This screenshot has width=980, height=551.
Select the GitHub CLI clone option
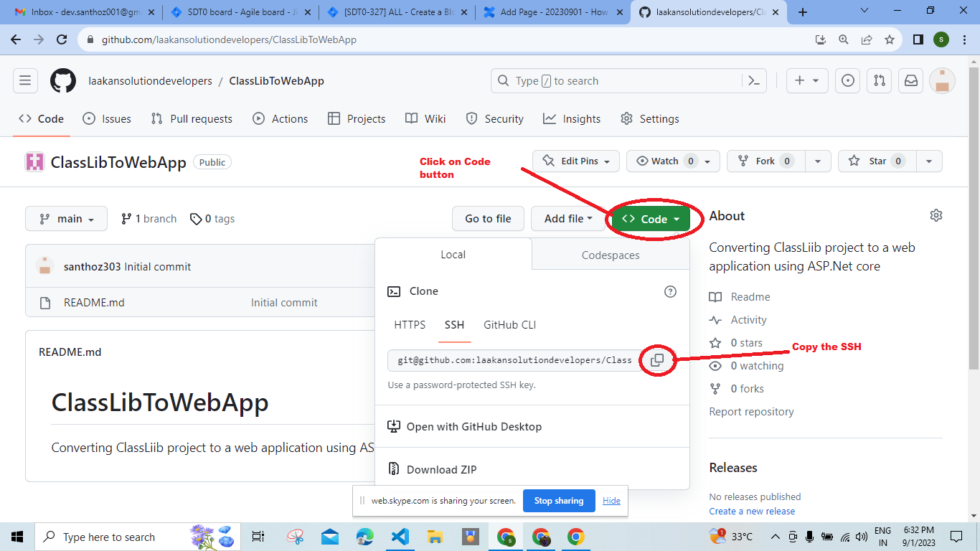pyautogui.click(x=510, y=325)
